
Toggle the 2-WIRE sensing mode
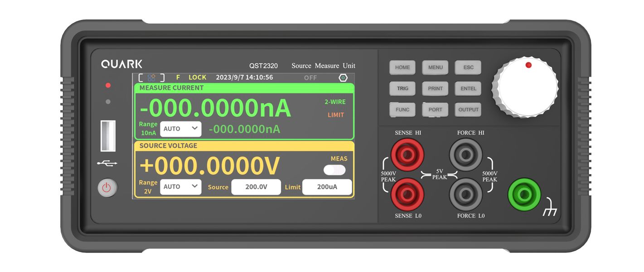335,102
